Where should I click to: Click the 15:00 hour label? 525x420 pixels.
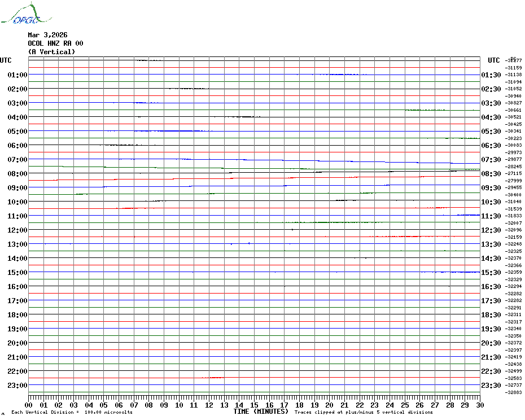pyautogui.click(x=17, y=272)
